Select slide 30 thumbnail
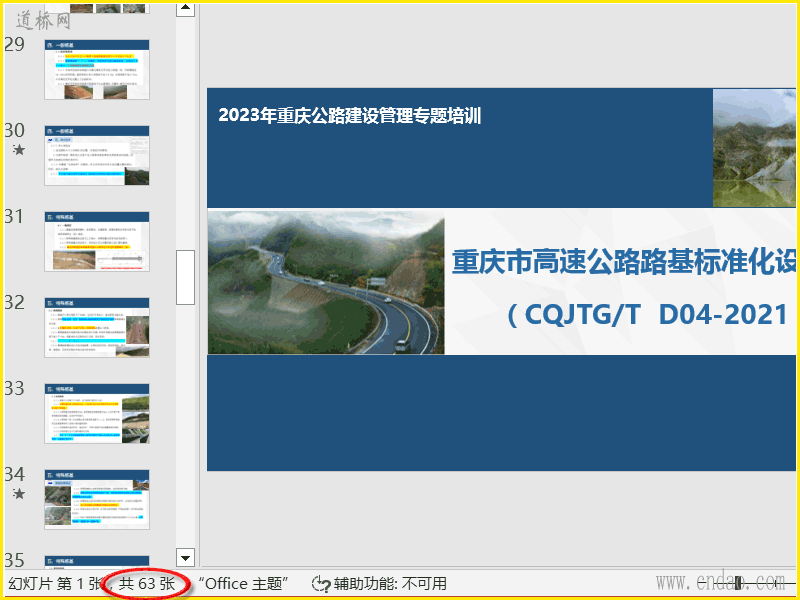The height and width of the screenshot is (600, 800). [97, 156]
